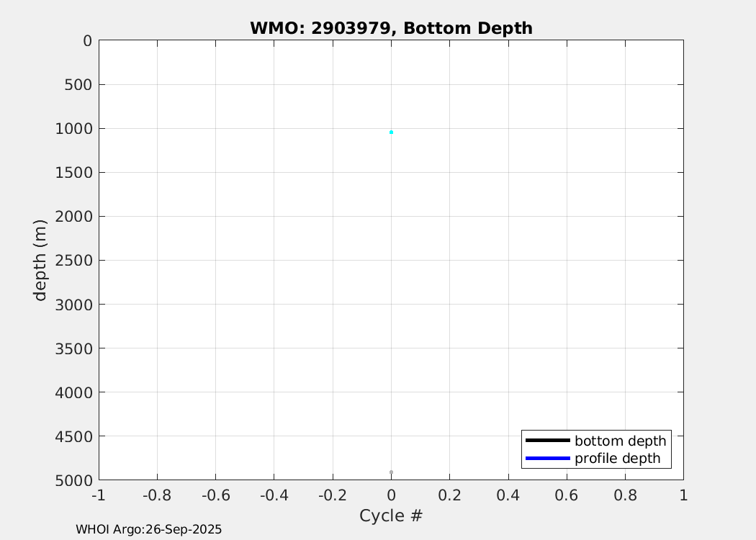Click the 3500 depth axis tick label
The height and width of the screenshot is (540, 756).
73,348
